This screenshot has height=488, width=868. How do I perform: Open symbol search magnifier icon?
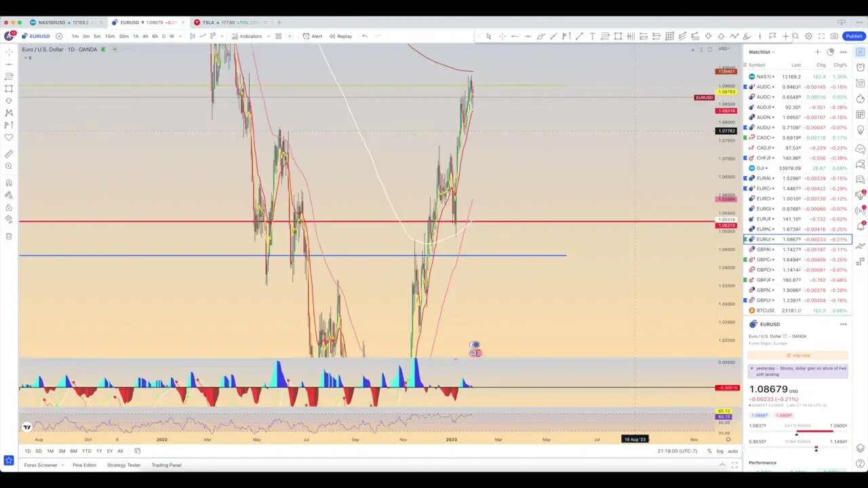click(795, 36)
